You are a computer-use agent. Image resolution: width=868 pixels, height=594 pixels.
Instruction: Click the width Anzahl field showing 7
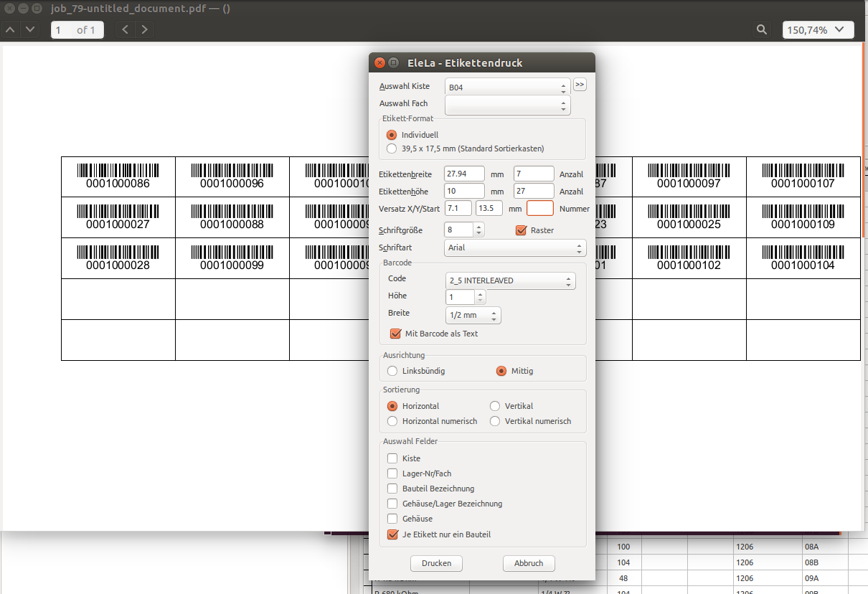click(534, 174)
